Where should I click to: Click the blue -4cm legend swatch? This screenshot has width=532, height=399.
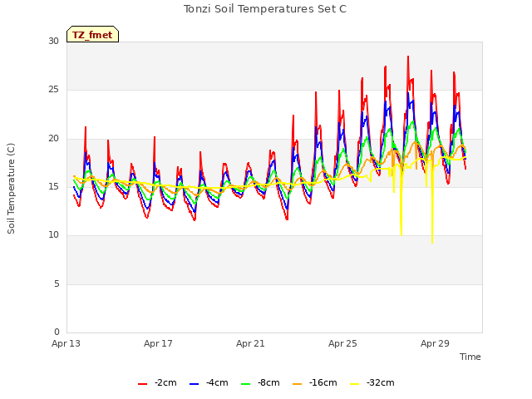194,384
